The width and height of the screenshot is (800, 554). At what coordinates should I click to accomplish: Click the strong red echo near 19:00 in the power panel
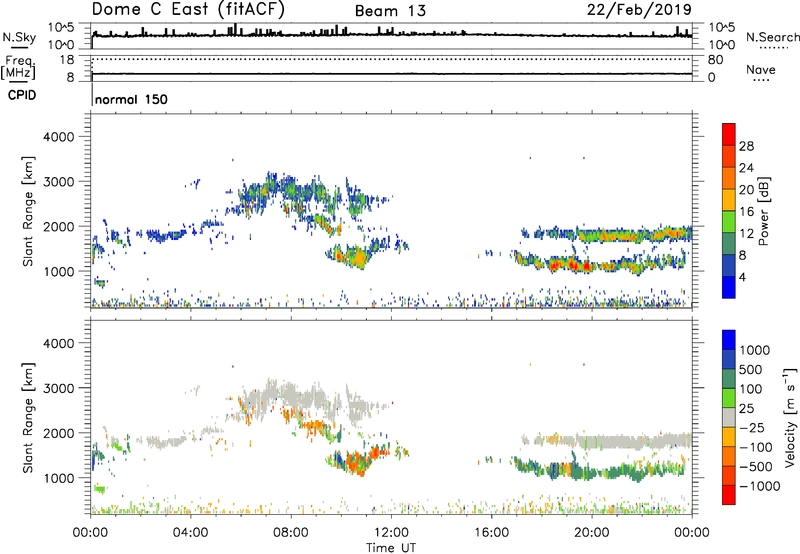(572, 265)
